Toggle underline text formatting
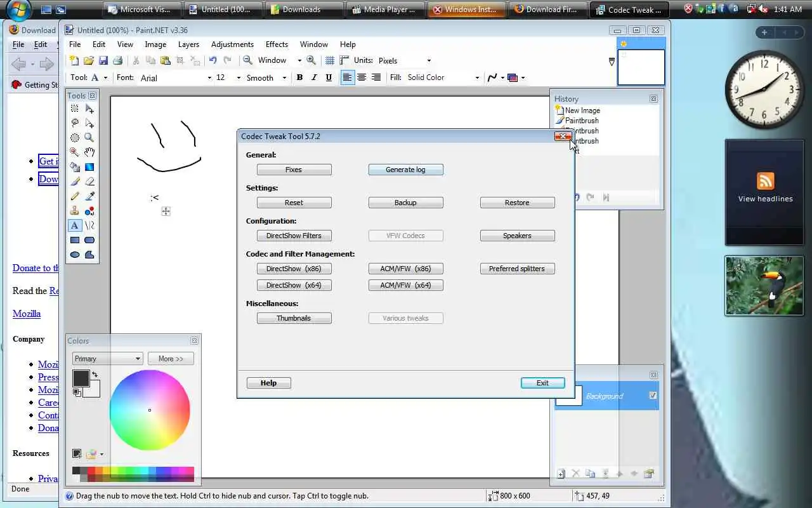Viewport: 812px width, 508px height. tap(329, 77)
